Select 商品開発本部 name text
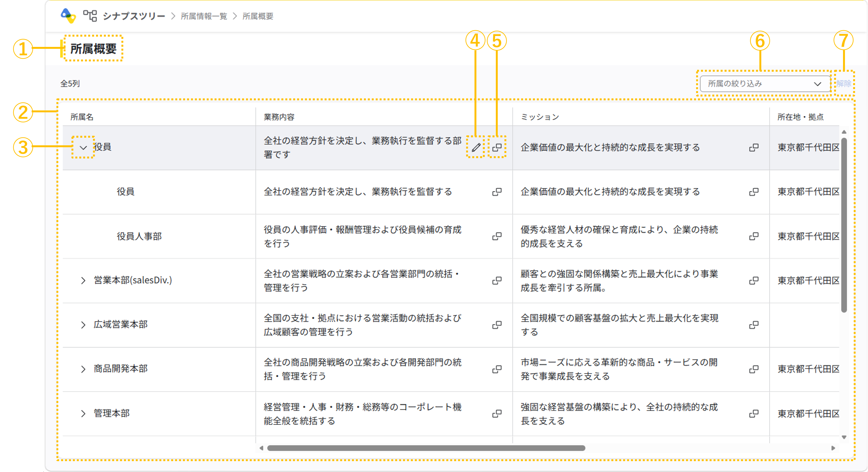The width and height of the screenshot is (868, 472). (x=121, y=369)
